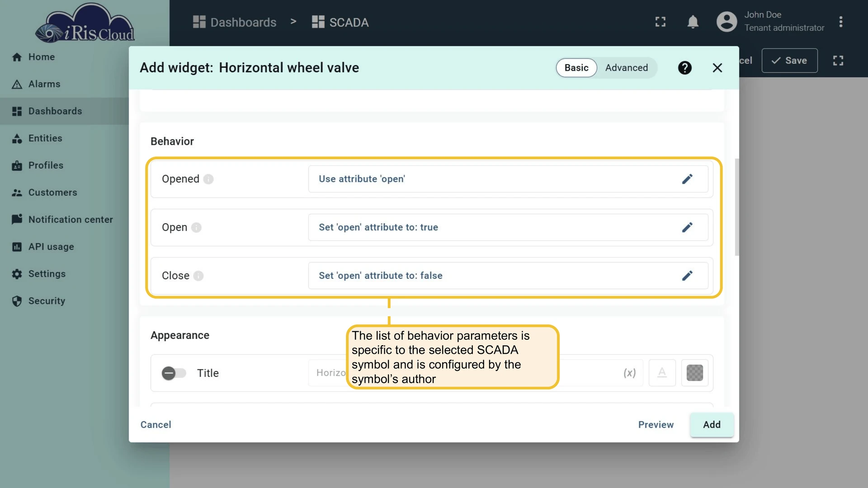Viewport: 868px width, 488px height.
Task: Select the Dashboards sidebar item
Action: (x=64, y=111)
